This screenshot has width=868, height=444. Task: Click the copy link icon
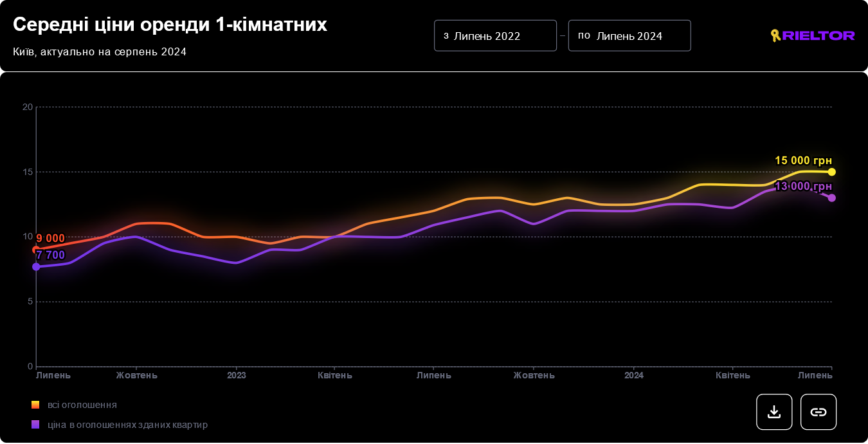(818, 412)
